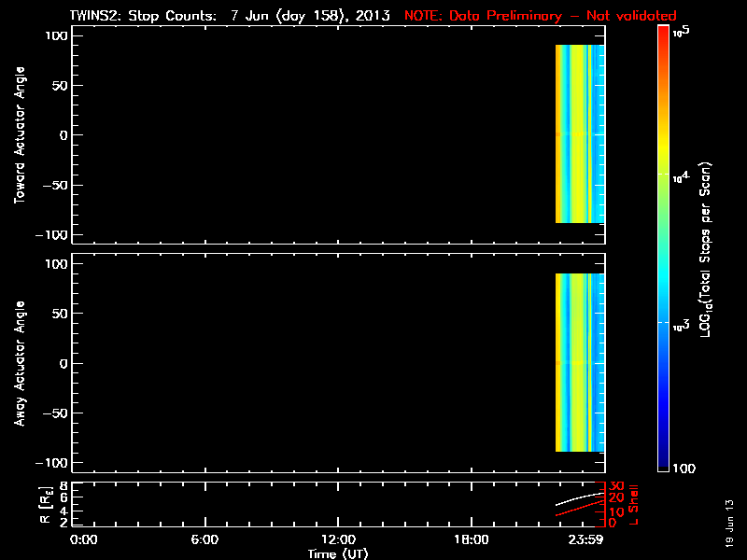Image resolution: width=747 pixels, height=560 pixels.
Task: Select the 'Away Actuator Angle' axis label
Action: [x=19, y=363]
